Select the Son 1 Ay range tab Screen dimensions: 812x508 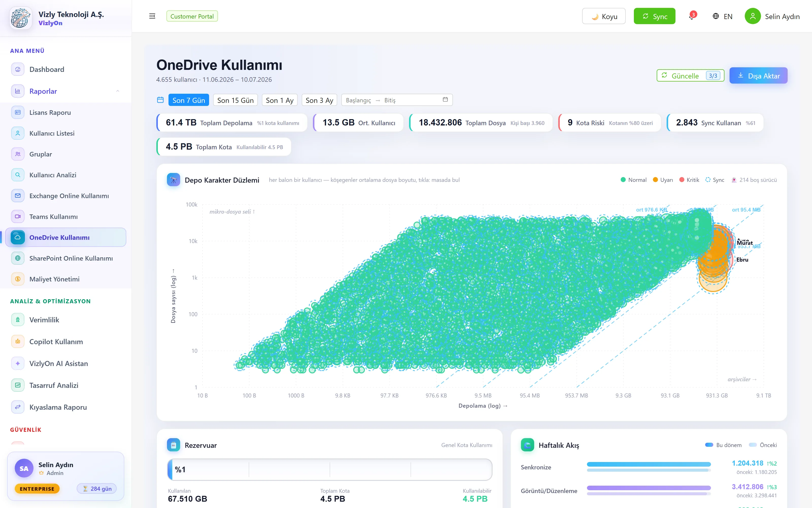pos(279,100)
